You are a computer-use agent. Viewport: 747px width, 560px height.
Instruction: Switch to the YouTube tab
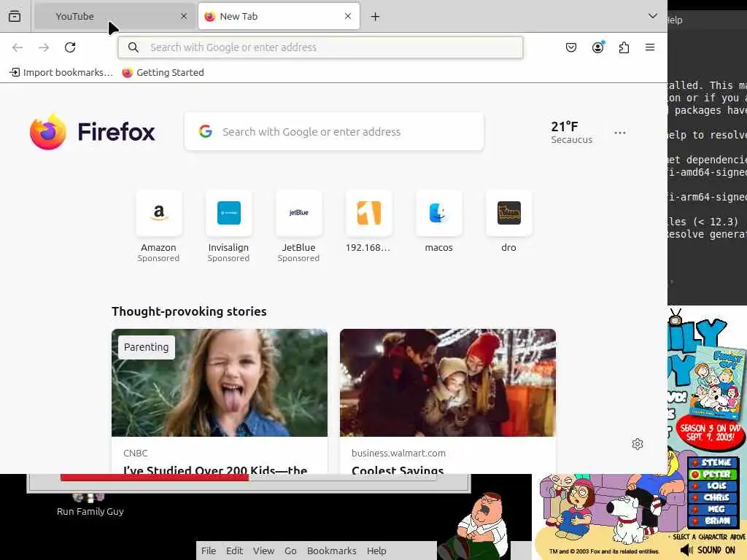click(115, 16)
